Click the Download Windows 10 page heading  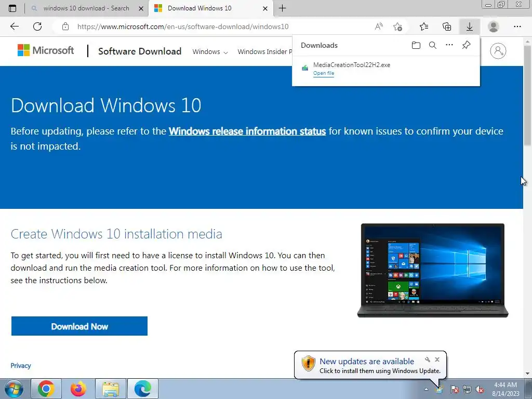(106, 105)
